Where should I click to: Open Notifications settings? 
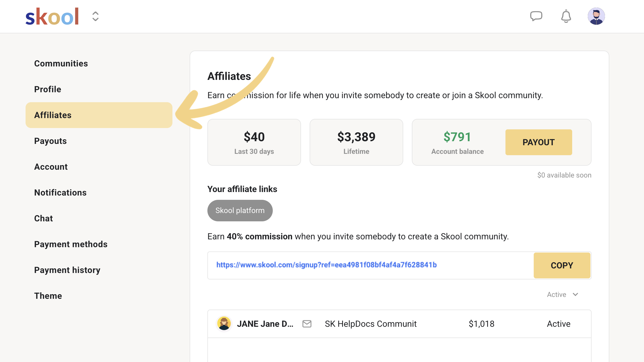click(60, 193)
